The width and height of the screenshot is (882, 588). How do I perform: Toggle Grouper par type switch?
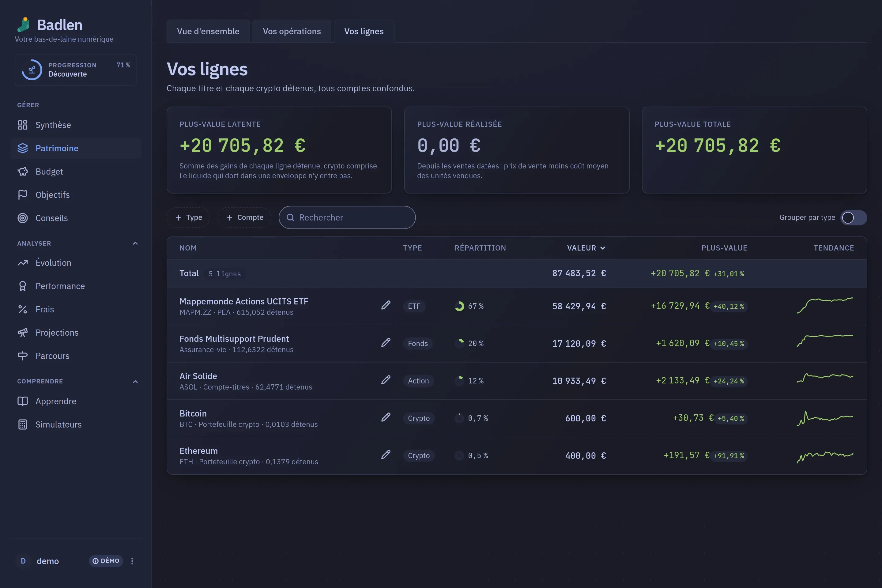[x=853, y=217]
